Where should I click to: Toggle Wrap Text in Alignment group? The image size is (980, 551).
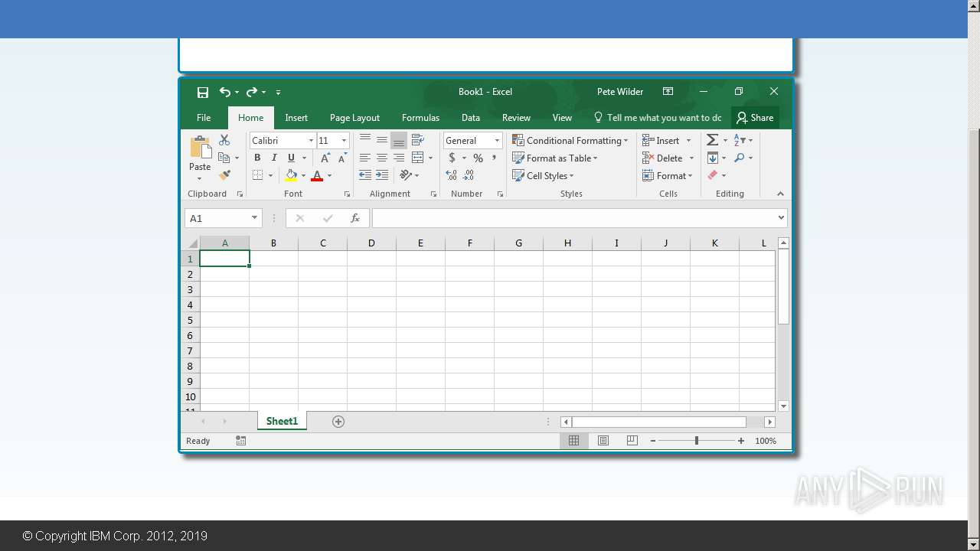418,140
